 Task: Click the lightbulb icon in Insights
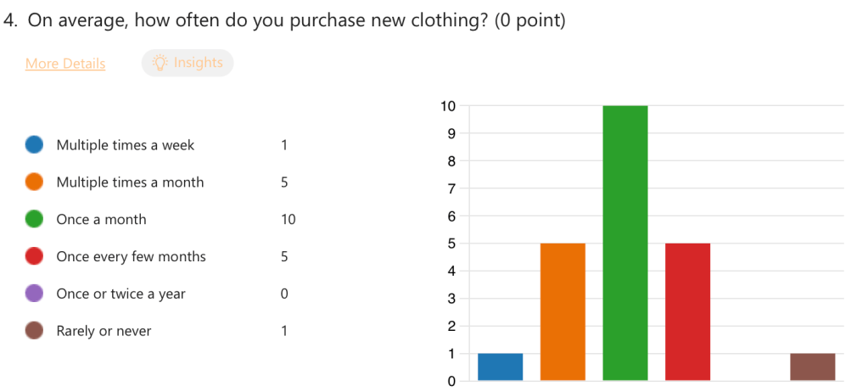tap(160, 63)
